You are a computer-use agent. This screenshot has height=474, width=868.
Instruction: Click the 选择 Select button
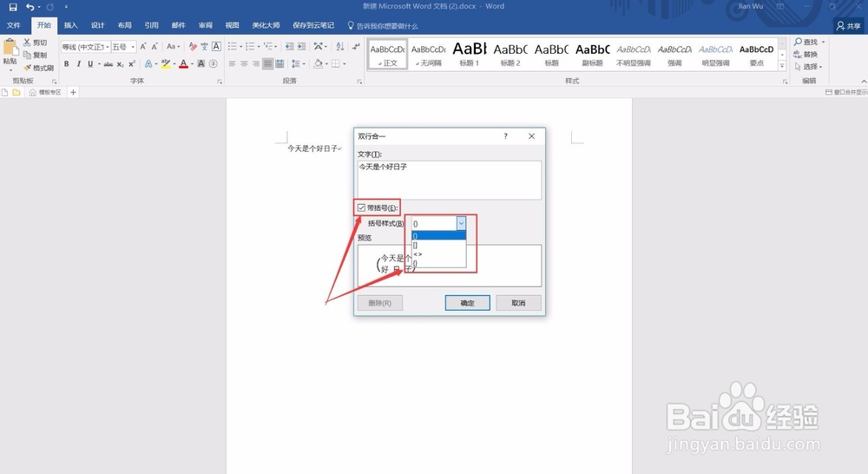(x=807, y=67)
